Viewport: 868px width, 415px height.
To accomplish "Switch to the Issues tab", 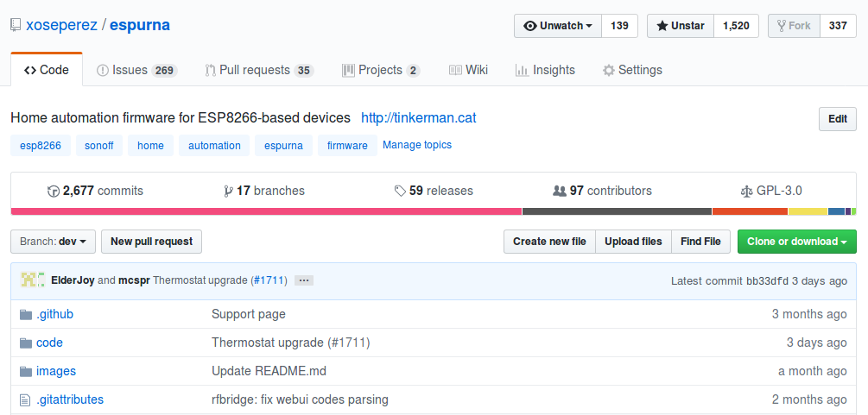I will click(x=136, y=70).
